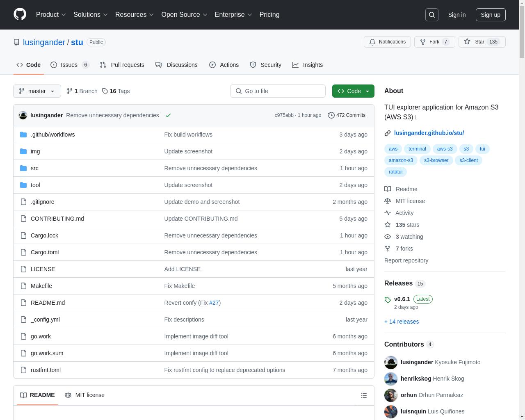
Task: Click the Makefile file icon
Action: [x=23, y=286]
